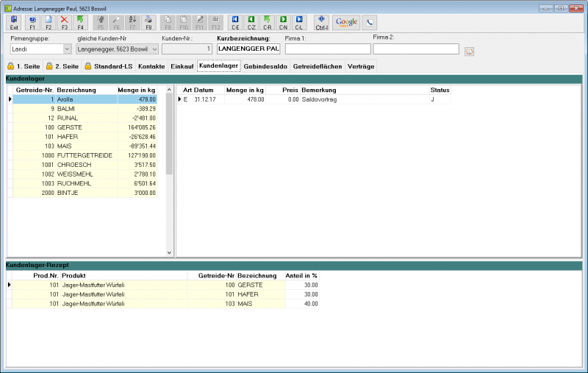The width and height of the screenshot is (588, 373).
Task: Create new record with F2 icon
Action: (x=49, y=23)
